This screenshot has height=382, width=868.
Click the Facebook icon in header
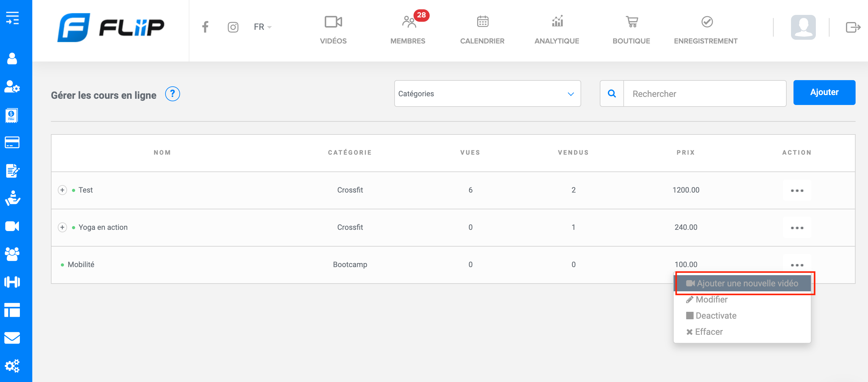[x=205, y=27]
